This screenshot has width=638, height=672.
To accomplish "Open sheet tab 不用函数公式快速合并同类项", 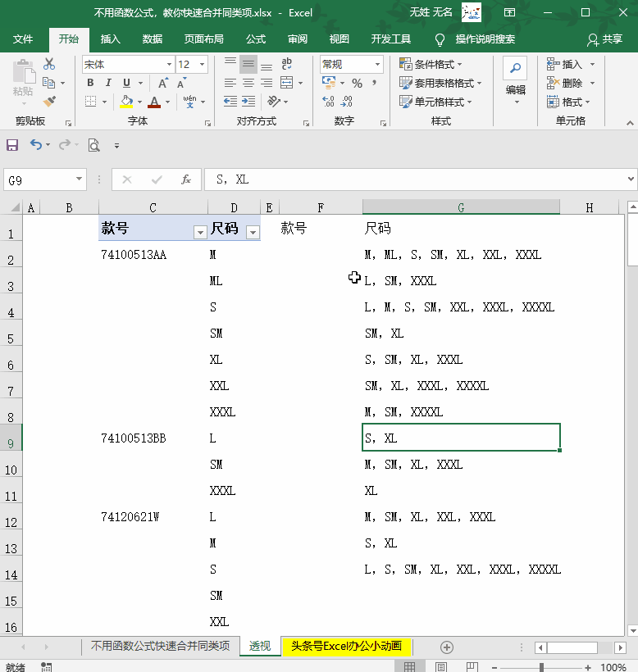I will pos(161,646).
